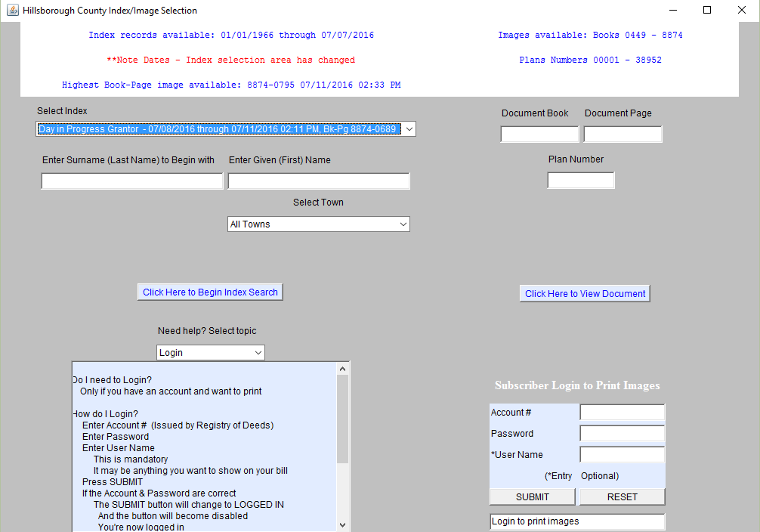Image resolution: width=760 pixels, height=532 pixels.
Task: Click the Document Page entry box
Action: (x=623, y=134)
